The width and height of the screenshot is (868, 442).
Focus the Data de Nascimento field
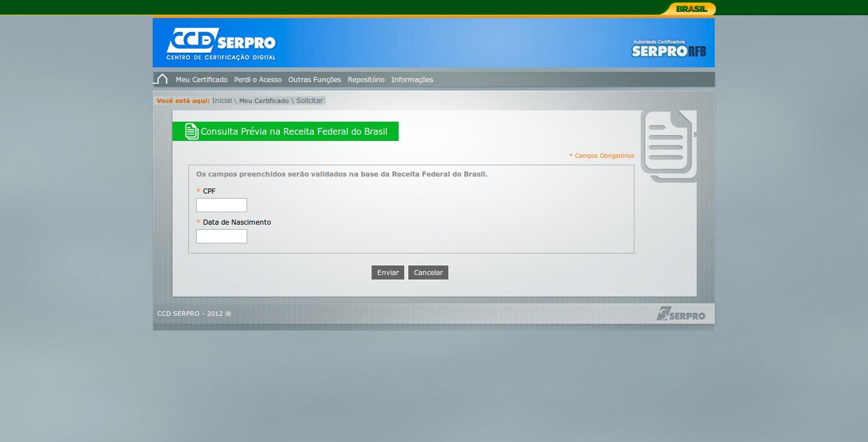click(222, 236)
